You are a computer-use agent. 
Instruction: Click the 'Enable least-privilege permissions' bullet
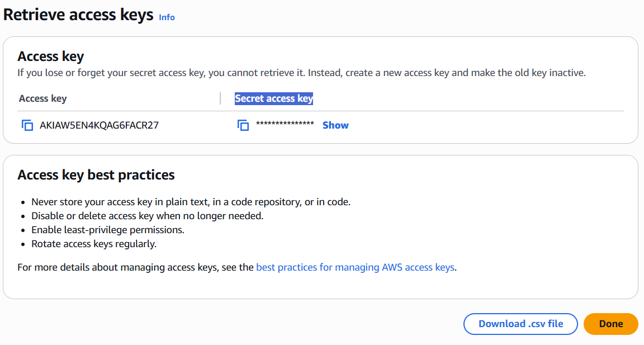[x=108, y=230]
